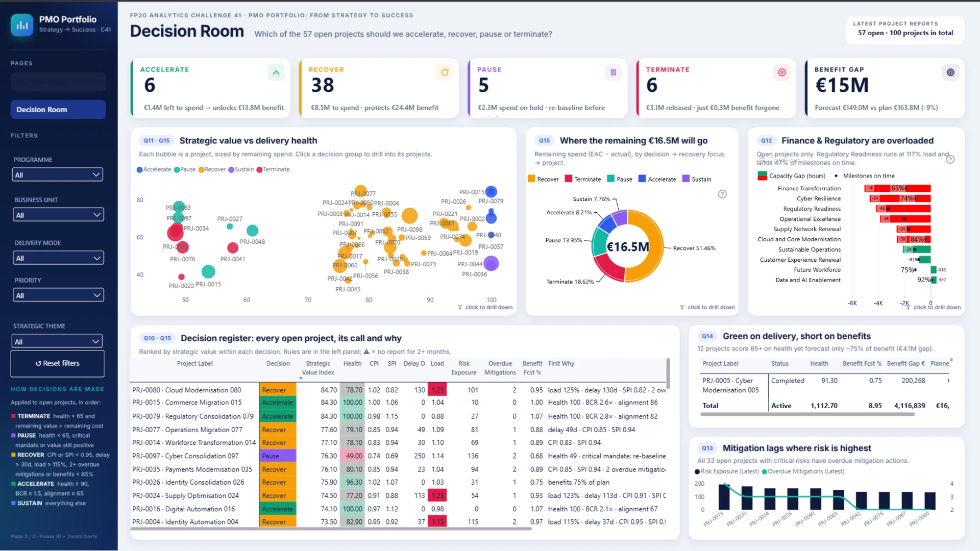Viewport: 980px width, 551px height.
Task: Select the Decision Room page
Action: [58, 110]
